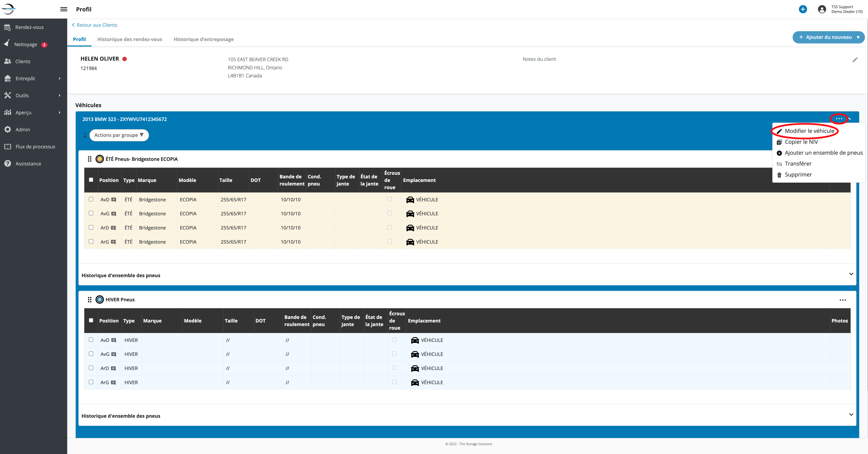
Task: Edit client notes with the pencil icon
Action: [855, 60]
